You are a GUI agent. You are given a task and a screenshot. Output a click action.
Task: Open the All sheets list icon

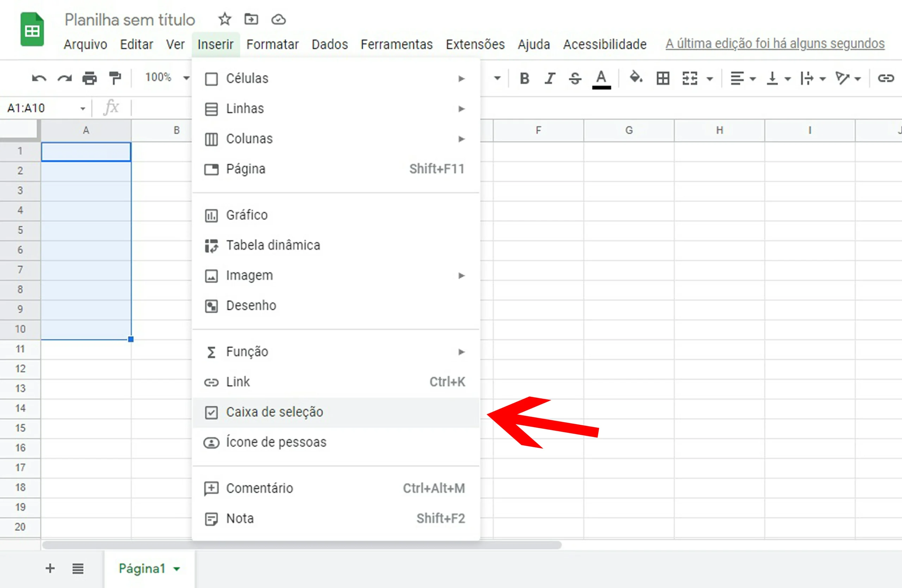[78, 569]
